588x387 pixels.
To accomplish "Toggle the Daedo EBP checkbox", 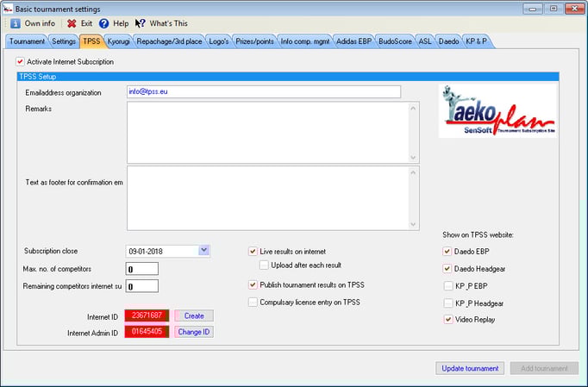I will 447,252.
